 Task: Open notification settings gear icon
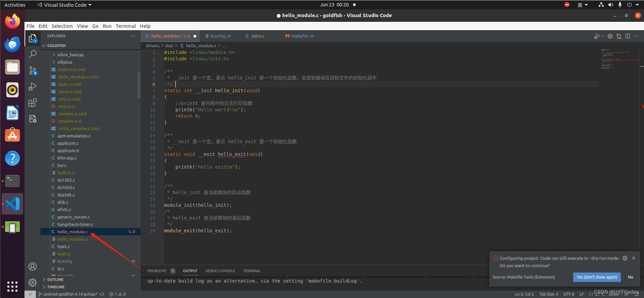click(625, 258)
